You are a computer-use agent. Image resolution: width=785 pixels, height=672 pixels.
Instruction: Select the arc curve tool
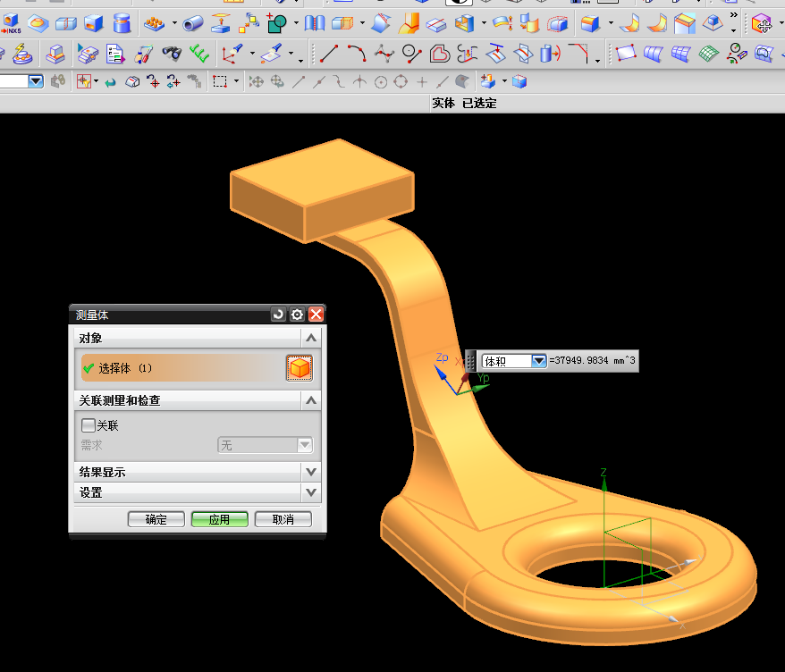point(356,54)
